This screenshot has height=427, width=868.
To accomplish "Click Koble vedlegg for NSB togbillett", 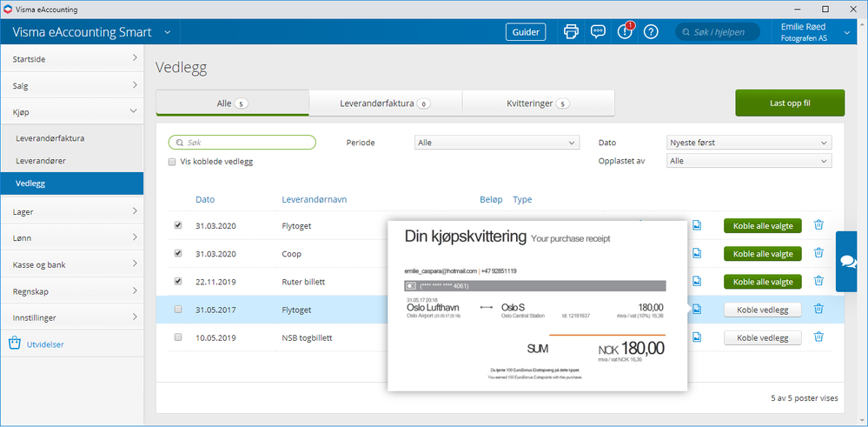I will coord(762,337).
